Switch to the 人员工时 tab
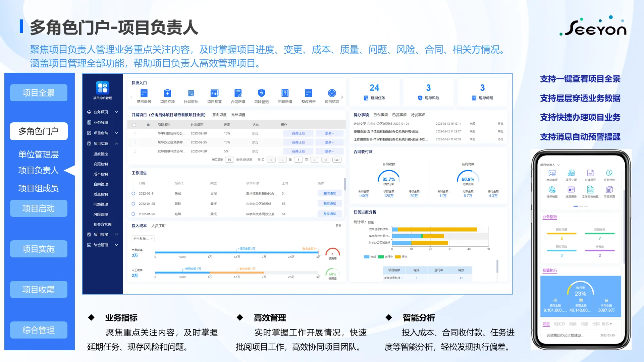Viewport: 644px width, 362px height. [159, 226]
